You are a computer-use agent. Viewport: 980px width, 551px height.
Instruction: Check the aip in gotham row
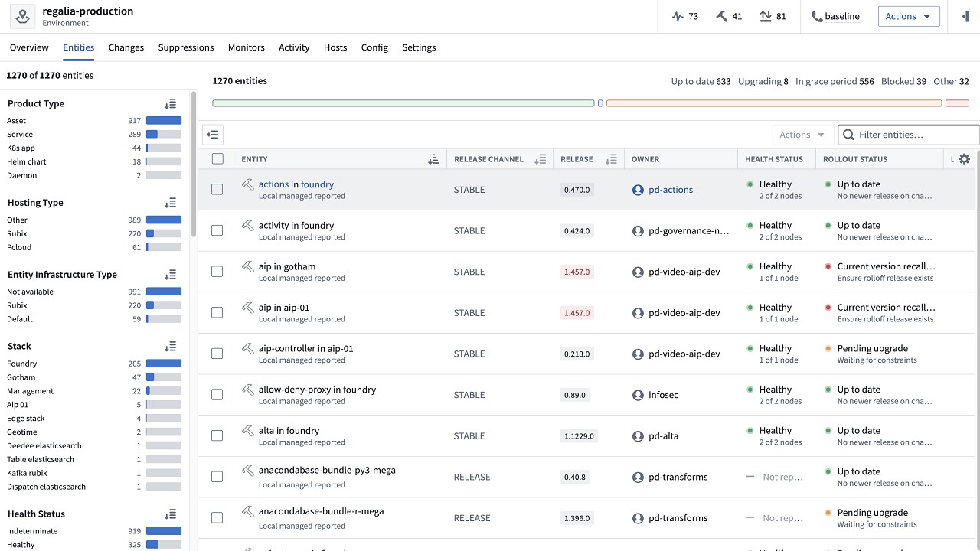pyautogui.click(x=217, y=272)
